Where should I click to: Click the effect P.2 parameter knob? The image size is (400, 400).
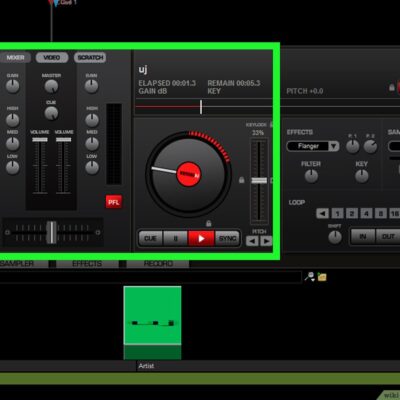click(370, 147)
